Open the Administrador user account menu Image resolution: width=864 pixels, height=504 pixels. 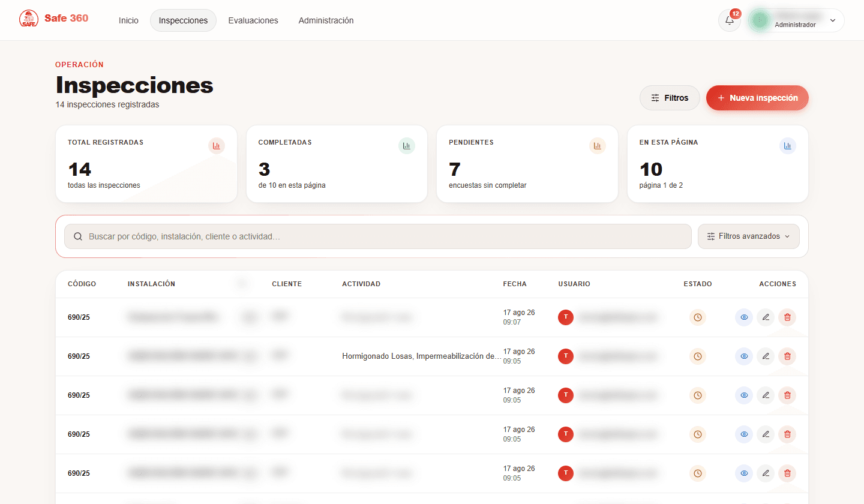[796, 20]
